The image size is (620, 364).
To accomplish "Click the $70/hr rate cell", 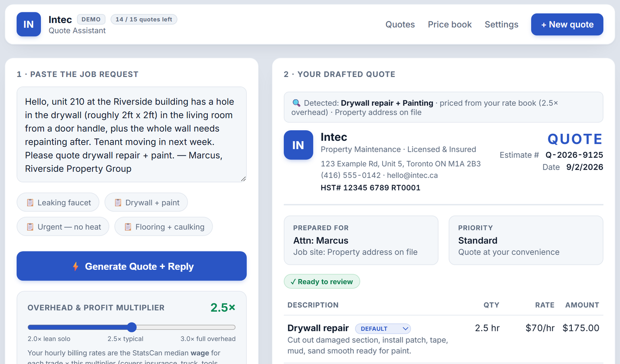I will (540, 328).
